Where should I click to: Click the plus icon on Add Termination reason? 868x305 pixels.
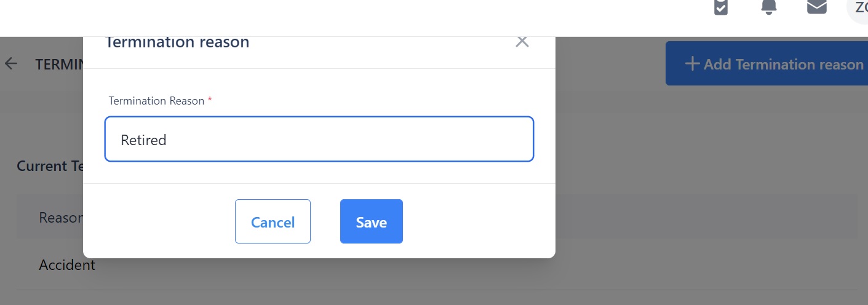pos(692,63)
